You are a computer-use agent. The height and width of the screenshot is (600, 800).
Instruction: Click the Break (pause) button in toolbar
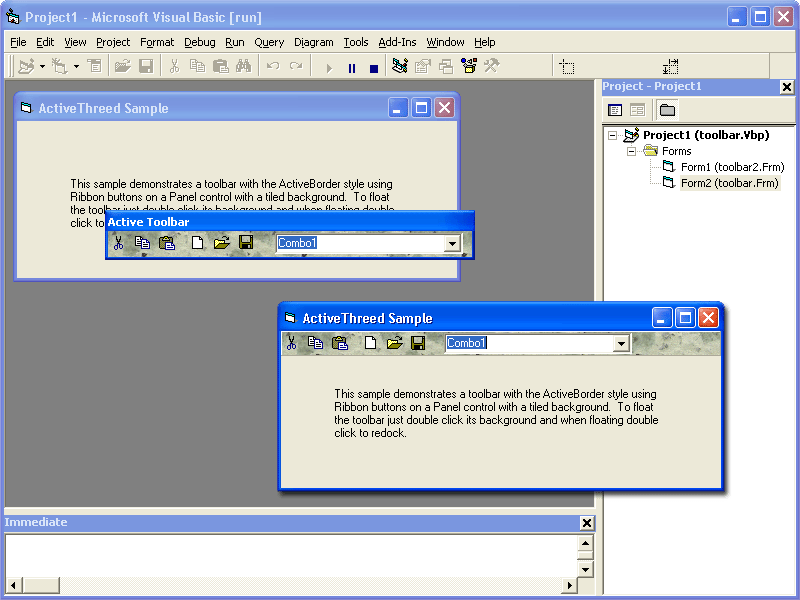click(x=352, y=67)
